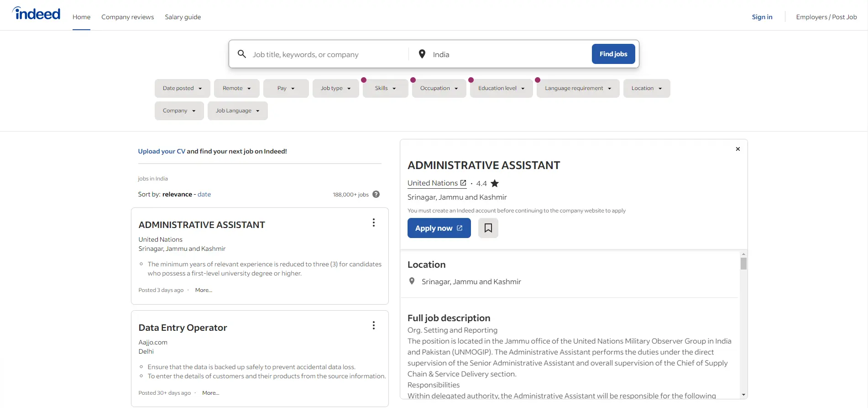Click More… on Data Entry Operator card

click(211, 393)
